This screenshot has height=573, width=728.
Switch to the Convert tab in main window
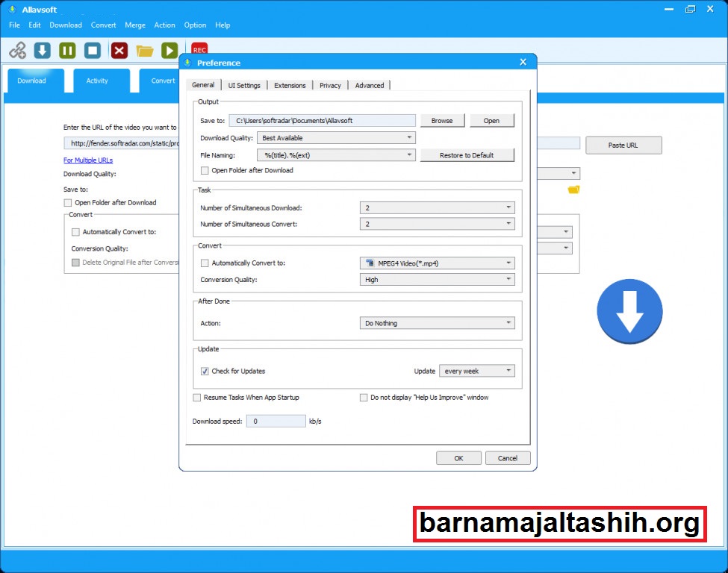[159, 81]
